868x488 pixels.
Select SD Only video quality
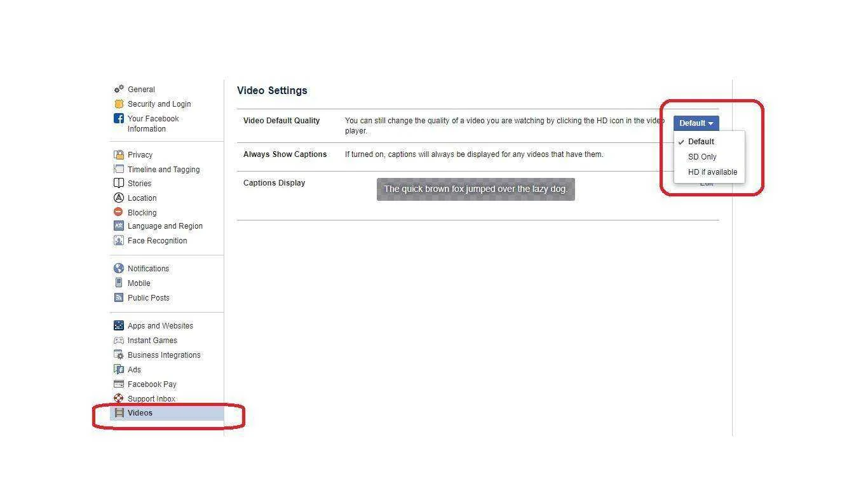pos(709,157)
